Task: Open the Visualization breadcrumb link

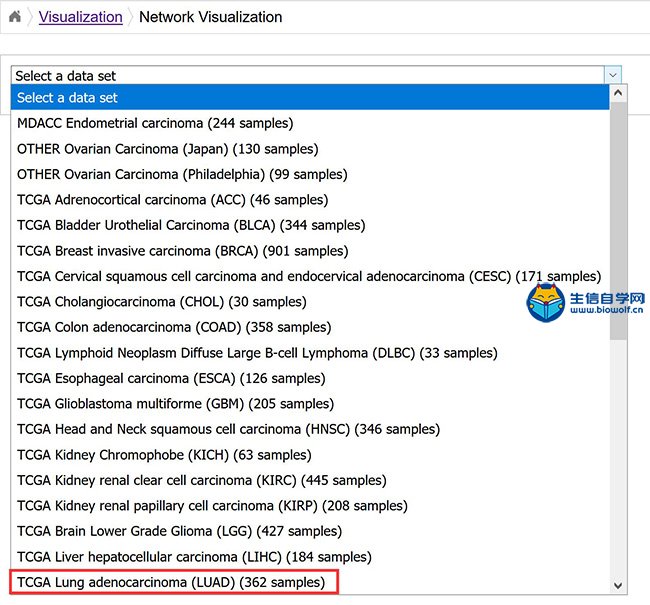Action: 80,17
